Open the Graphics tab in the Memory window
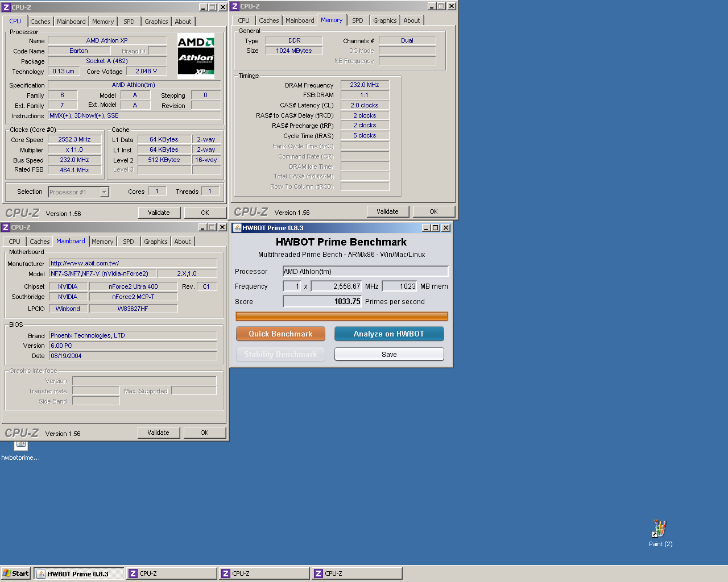The image size is (728, 582). pyautogui.click(x=385, y=20)
